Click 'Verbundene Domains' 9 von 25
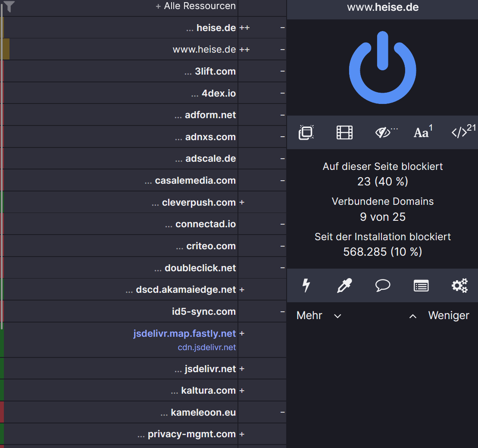478x448 pixels. click(383, 209)
